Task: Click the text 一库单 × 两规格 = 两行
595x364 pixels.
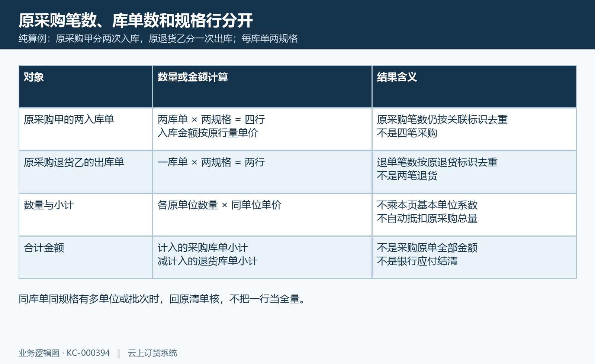Action: pos(211,162)
